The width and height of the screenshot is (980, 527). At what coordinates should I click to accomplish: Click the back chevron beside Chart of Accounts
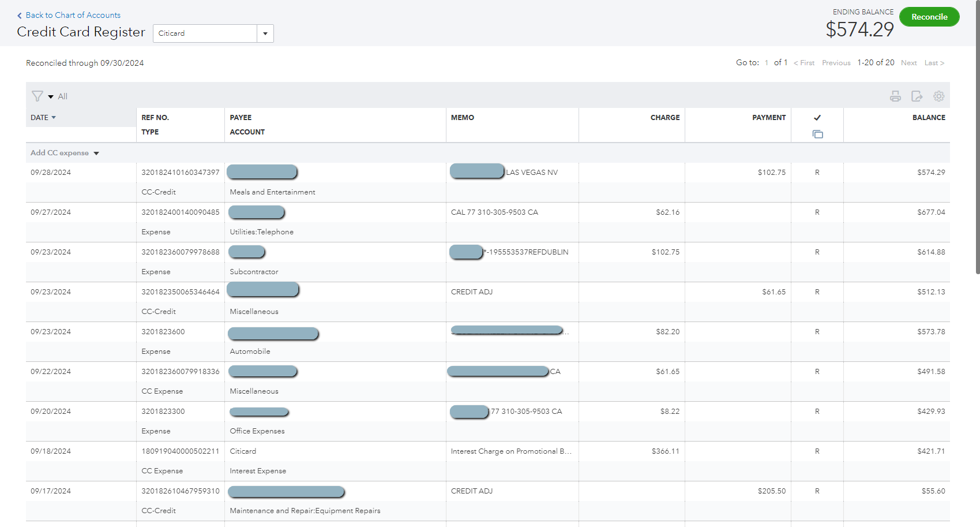pos(20,16)
